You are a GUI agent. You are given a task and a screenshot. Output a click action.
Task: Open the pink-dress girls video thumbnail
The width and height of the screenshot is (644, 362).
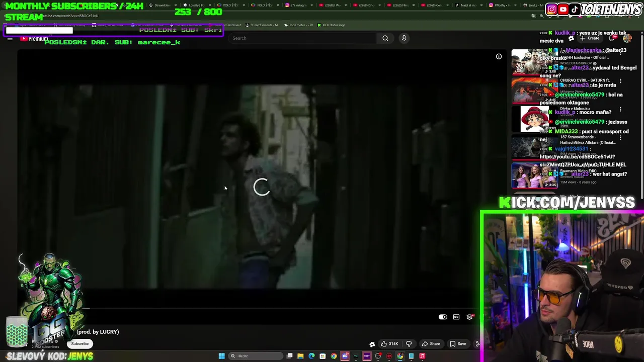[x=534, y=175]
